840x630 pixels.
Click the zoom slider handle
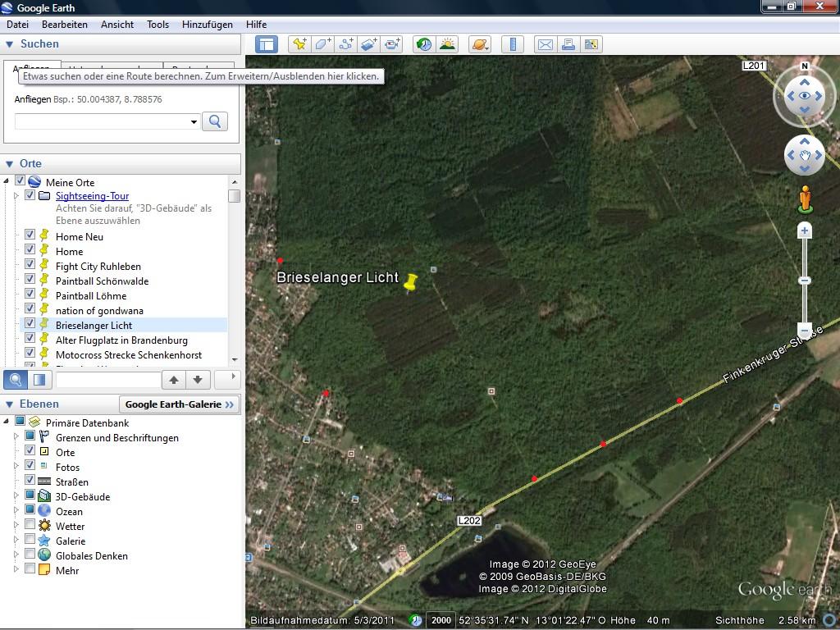tap(804, 281)
